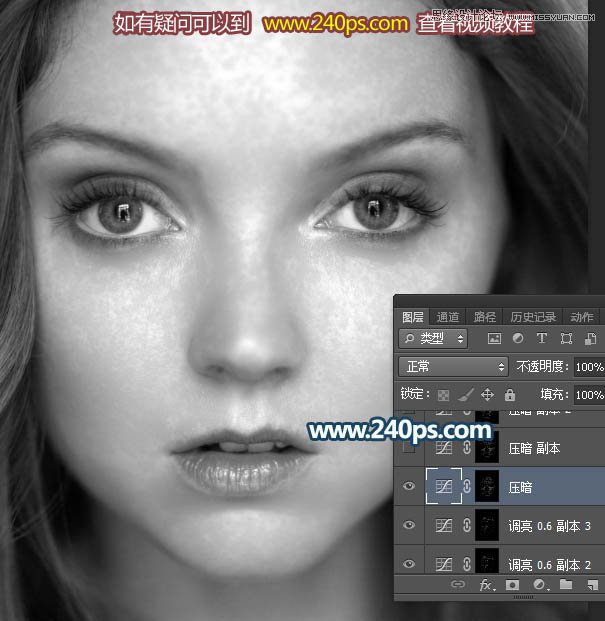Viewport: 605px width, 621px height.
Task: Create a new layer
Action: 592,585
